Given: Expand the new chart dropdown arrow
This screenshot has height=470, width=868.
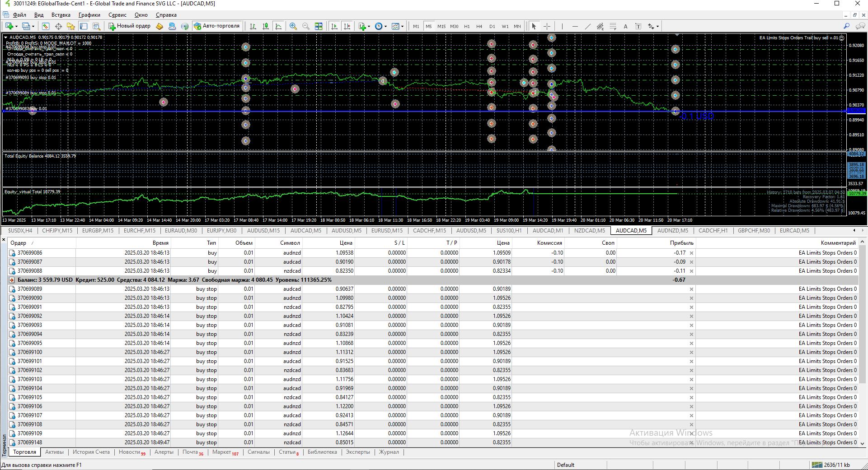Looking at the screenshot, I should (x=17, y=26).
